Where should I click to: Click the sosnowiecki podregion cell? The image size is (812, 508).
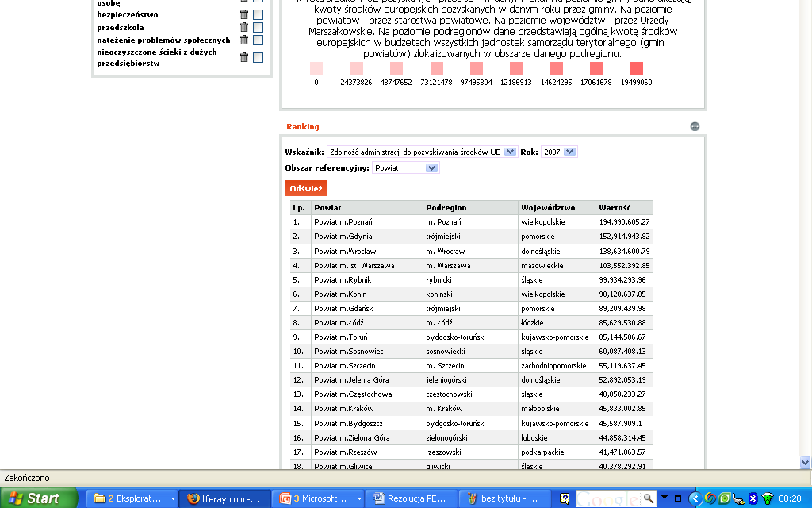point(446,352)
